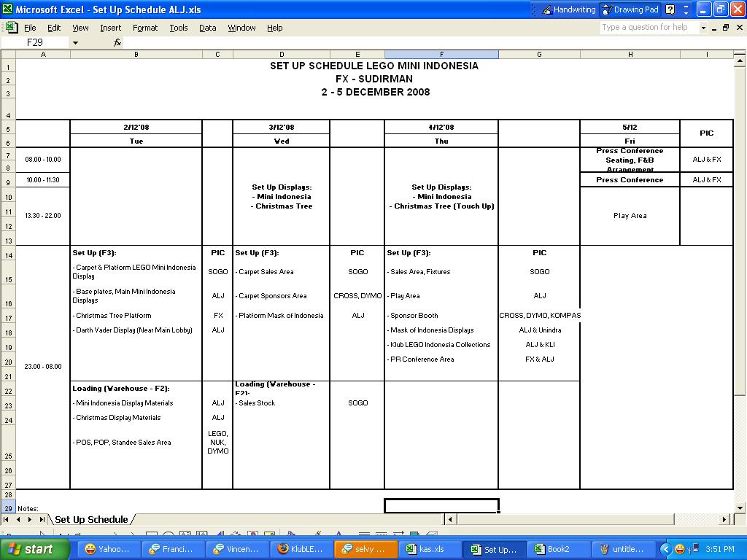This screenshot has height=560, width=747.
Task: Click the next sheet navigation button
Action: point(29,519)
